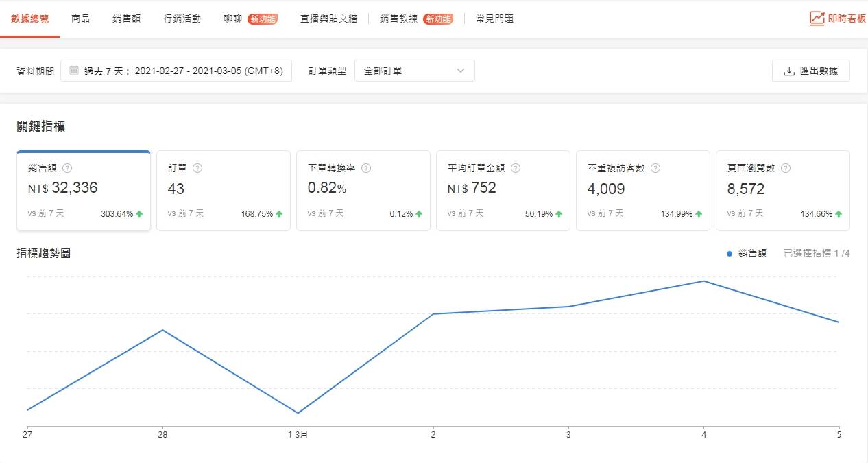Open the 行銷活動 tab
Screen dimensions: 868x463
(x=182, y=19)
